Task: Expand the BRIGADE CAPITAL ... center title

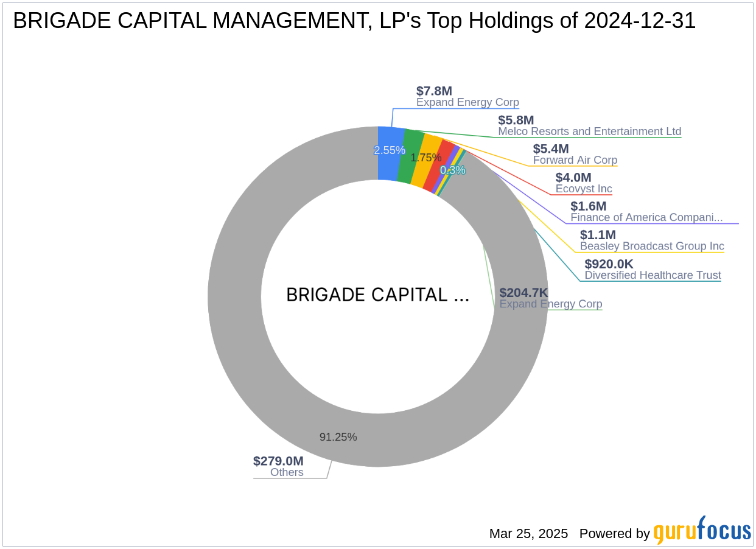Action: pos(377,295)
